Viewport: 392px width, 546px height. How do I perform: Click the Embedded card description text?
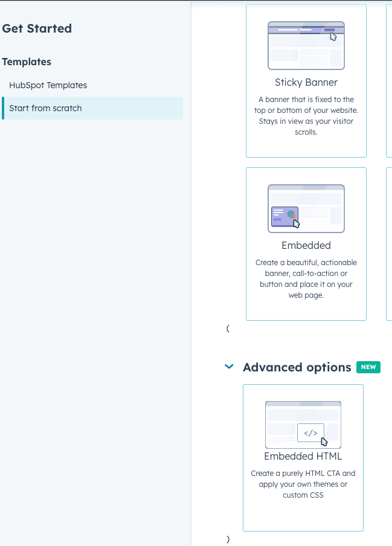point(306,279)
